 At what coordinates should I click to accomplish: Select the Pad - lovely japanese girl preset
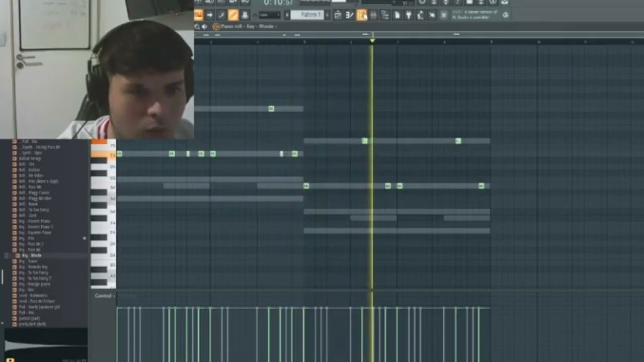(39, 307)
